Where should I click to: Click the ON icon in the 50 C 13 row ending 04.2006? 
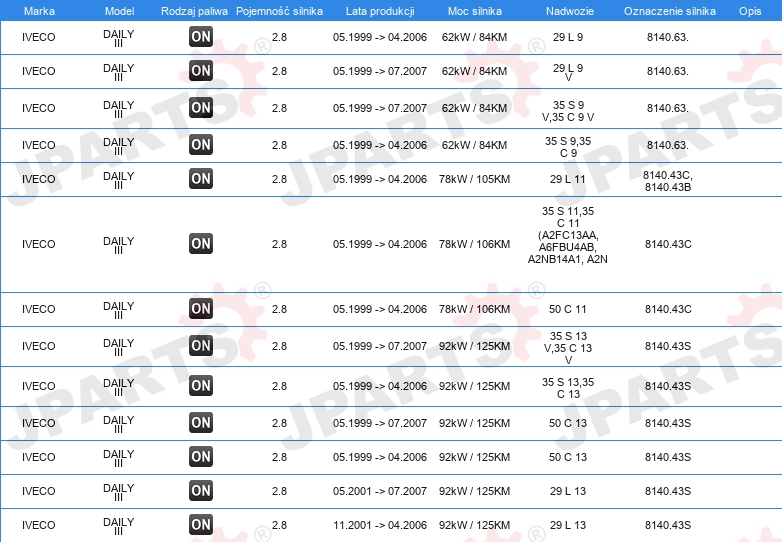tap(201, 457)
